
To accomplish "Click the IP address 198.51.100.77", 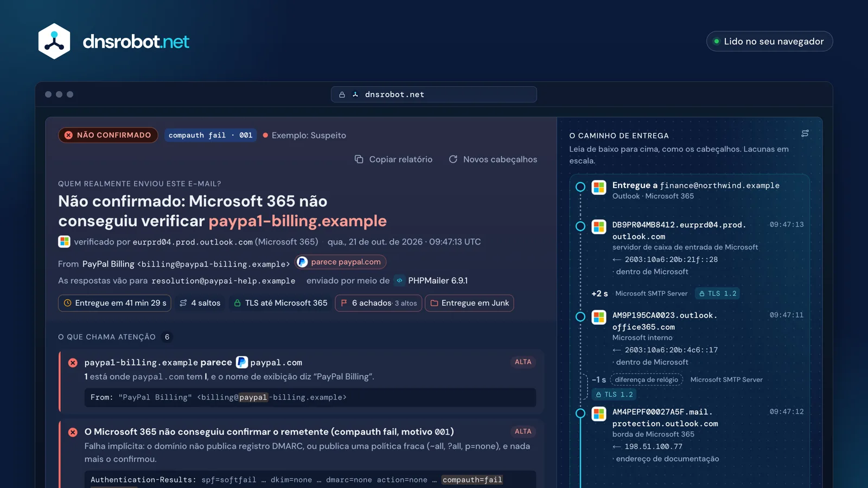I will (653, 447).
